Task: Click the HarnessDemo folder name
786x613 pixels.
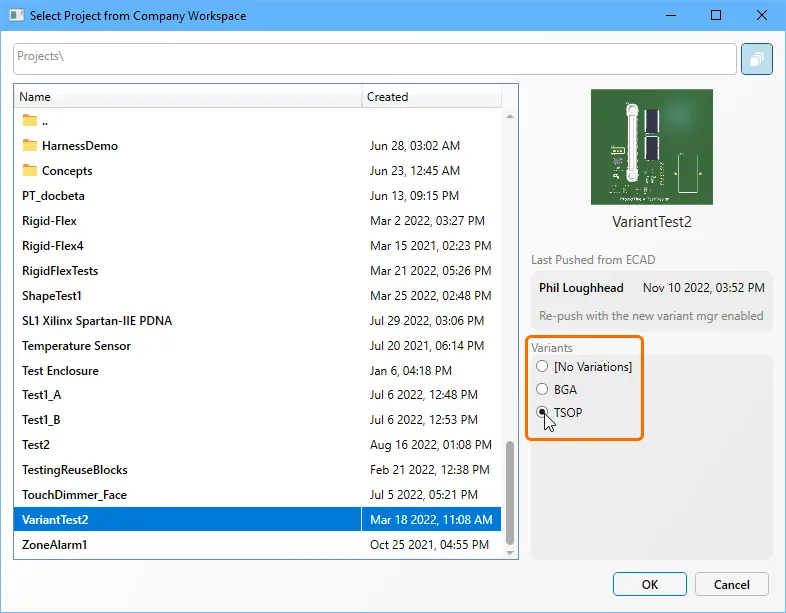Action: point(80,146)
